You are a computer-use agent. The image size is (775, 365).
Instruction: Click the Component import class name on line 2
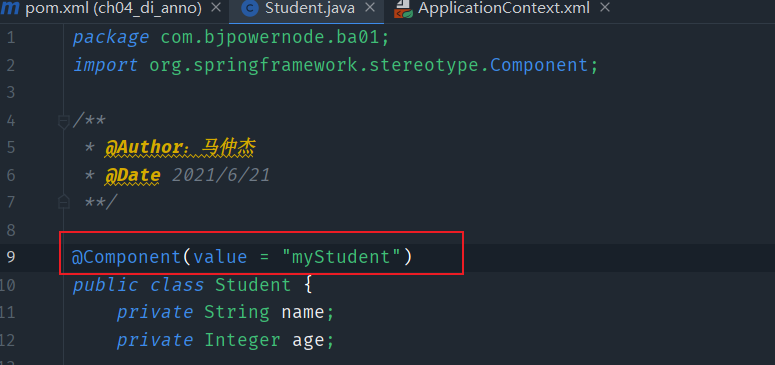point(539,65)
